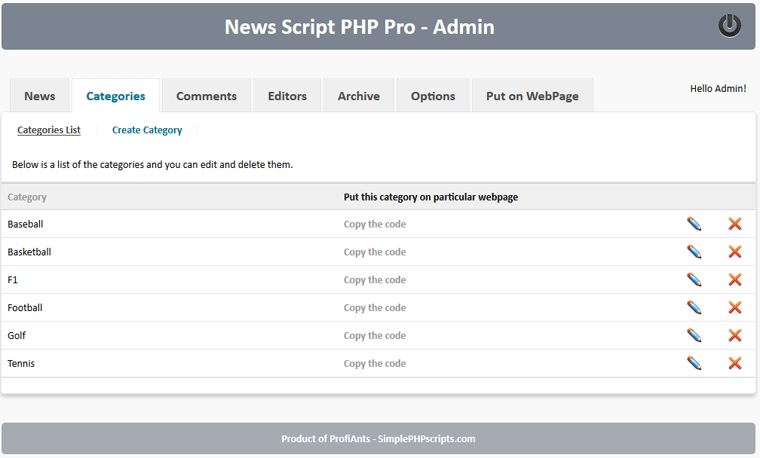The width and height of the screenshot is (760, 458).
Task: Edit the Football category pencil icon
Action: [694, 307]
